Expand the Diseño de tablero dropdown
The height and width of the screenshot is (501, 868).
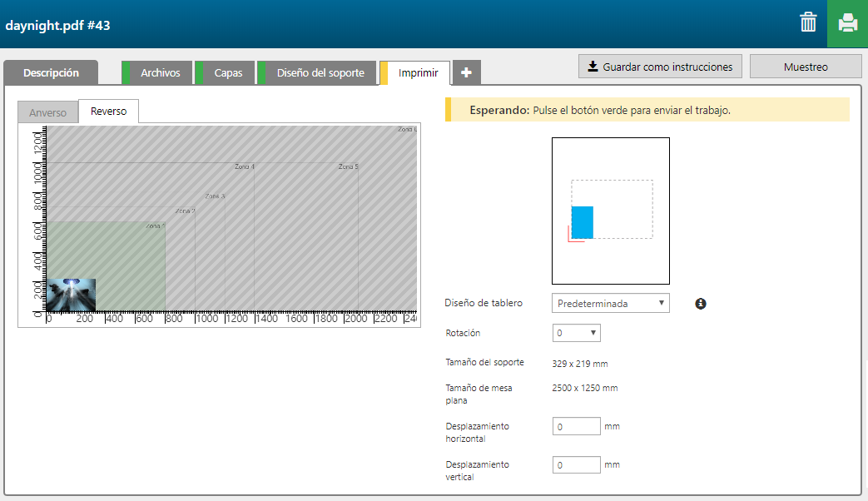(610, 304)
